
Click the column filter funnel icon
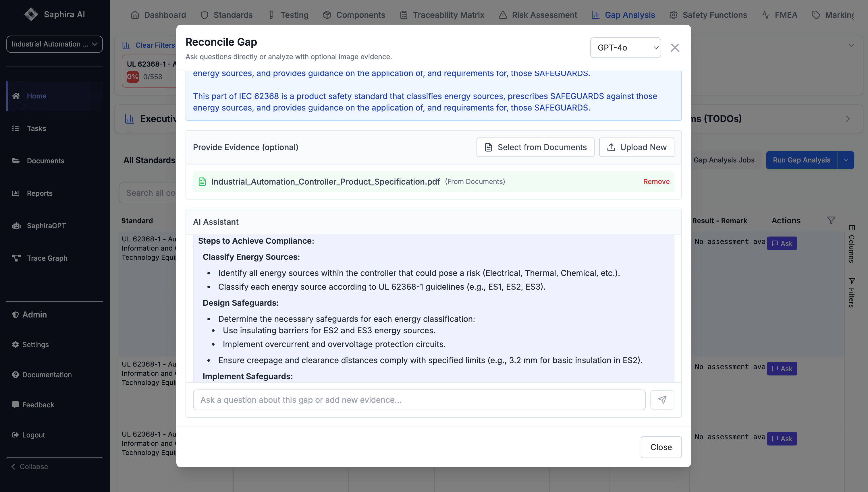click(831, 221)
